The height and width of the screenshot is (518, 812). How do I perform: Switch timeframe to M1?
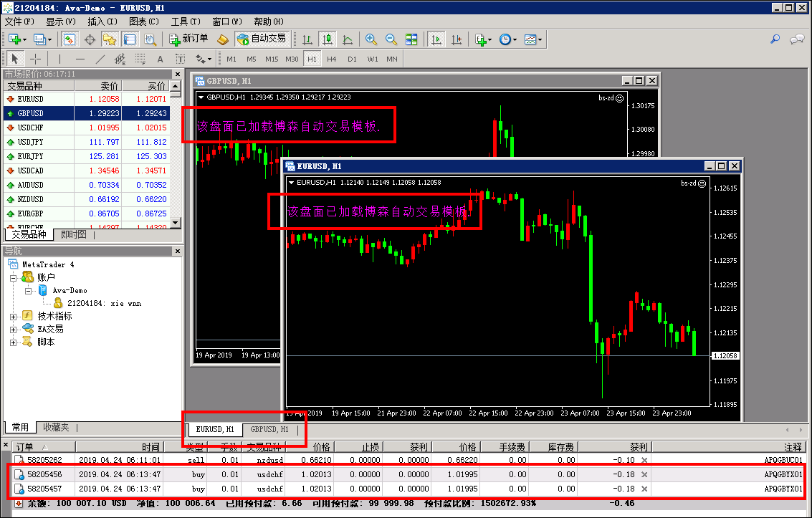pyautogui.click(x=231, y=59)
